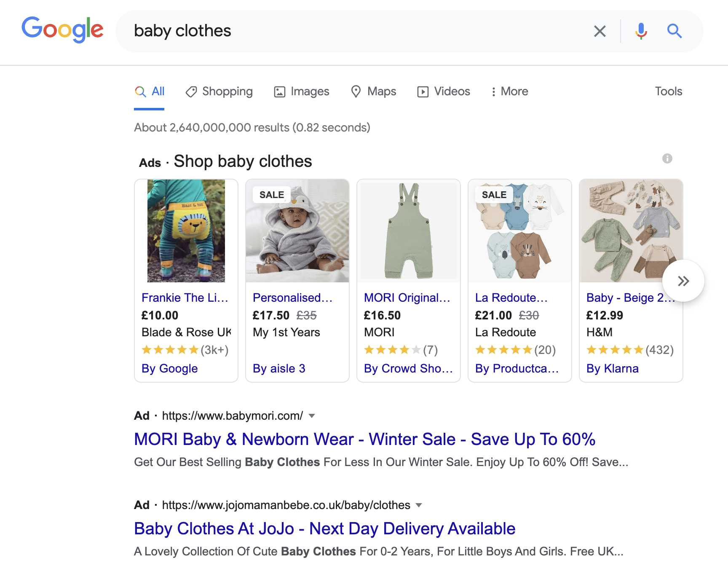Click the Google logo
Screen dimensions: 728x579
click(x=62, y=30)
